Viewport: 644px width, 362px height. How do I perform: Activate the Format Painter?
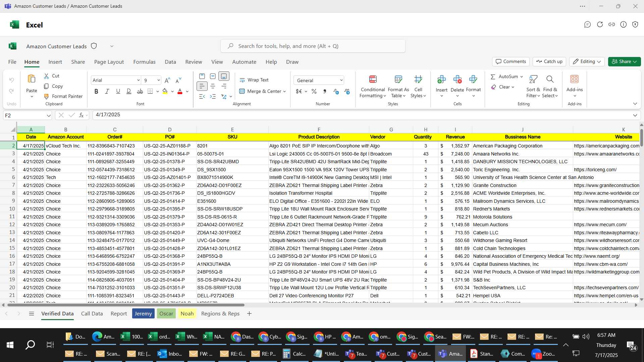tap(63, 96)
